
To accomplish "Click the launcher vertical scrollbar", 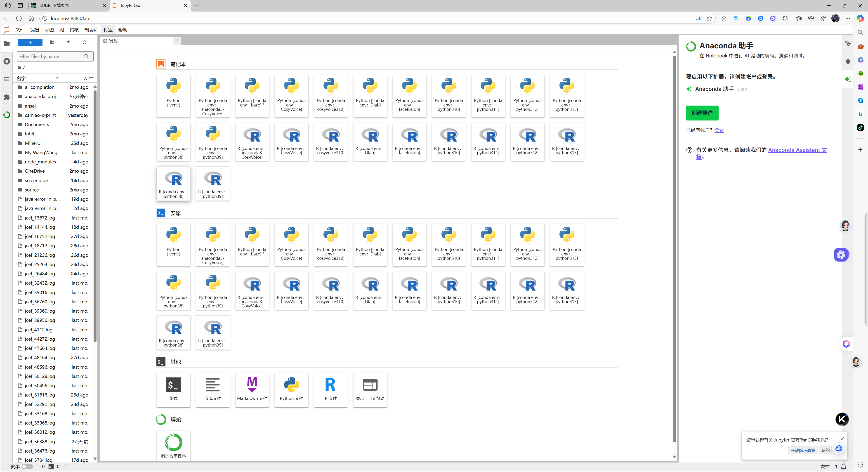I will pyautogui.click(x=674, y=249).
